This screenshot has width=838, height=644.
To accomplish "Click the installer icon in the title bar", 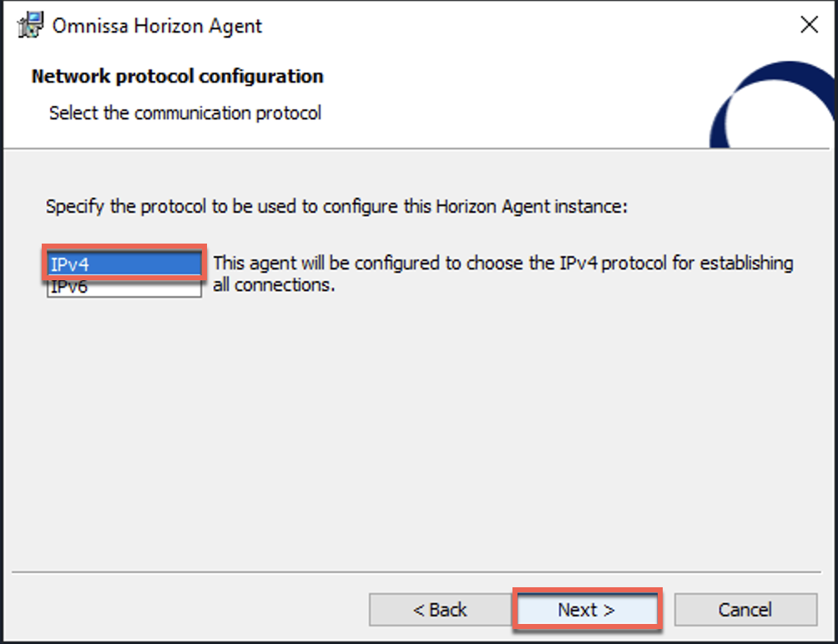I will (30, 25).
